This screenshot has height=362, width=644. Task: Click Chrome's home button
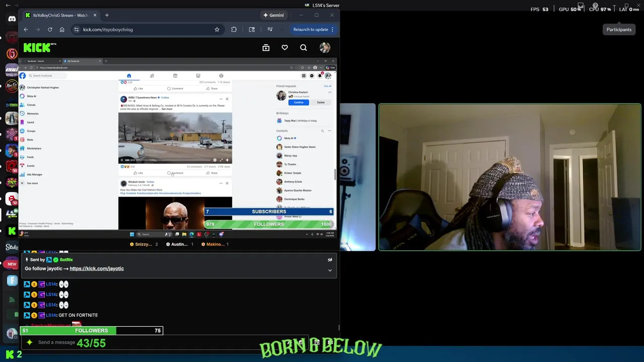[62, 29]
